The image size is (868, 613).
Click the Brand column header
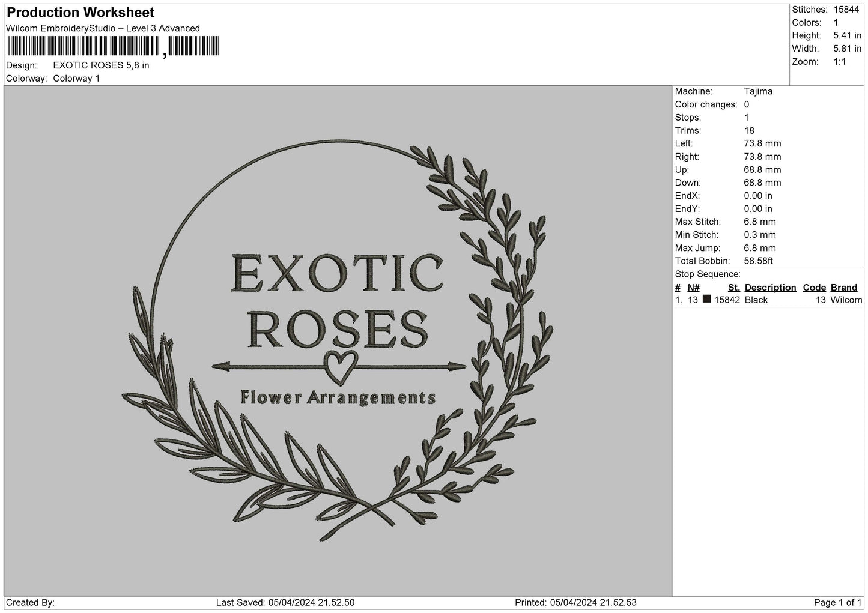point(844,288)
